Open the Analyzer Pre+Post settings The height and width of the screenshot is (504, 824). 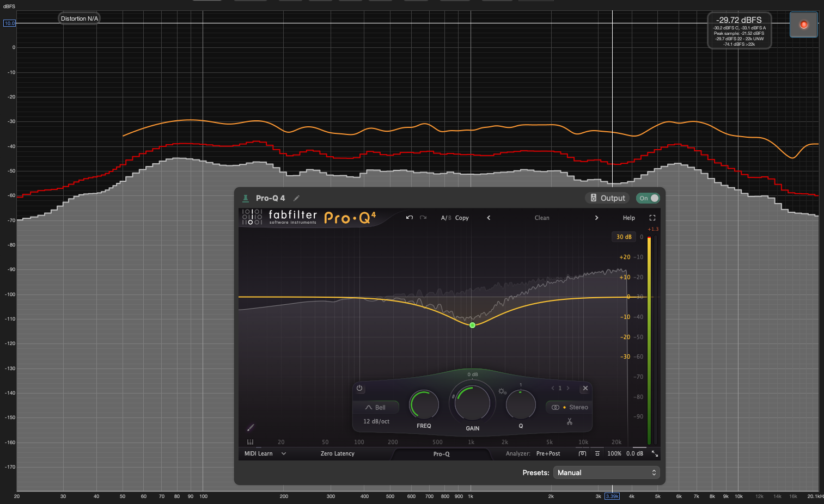[548, 453]
